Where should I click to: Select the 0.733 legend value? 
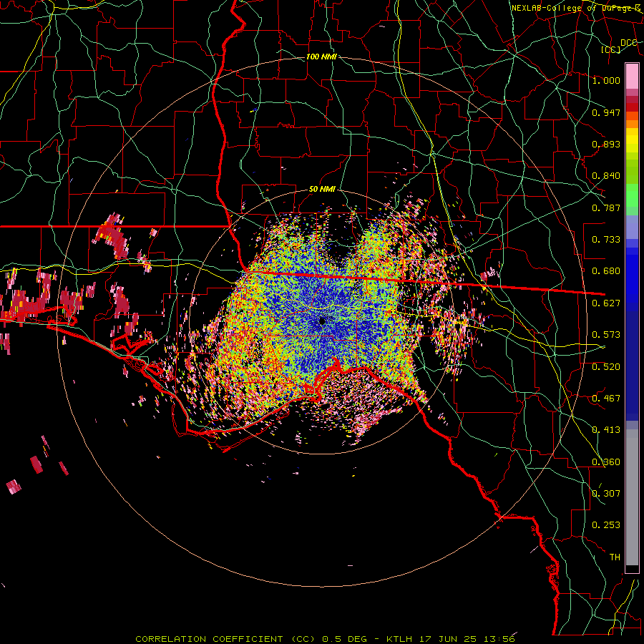[606, 239]
